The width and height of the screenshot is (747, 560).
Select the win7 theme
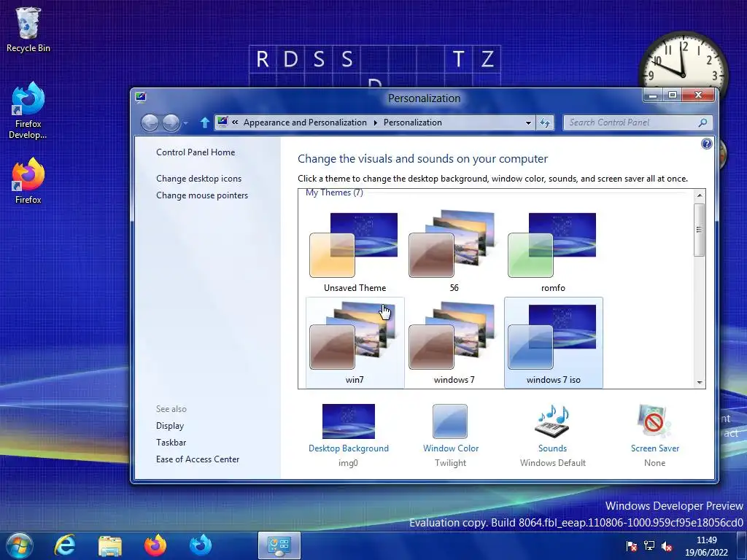[x=355, y=343]
